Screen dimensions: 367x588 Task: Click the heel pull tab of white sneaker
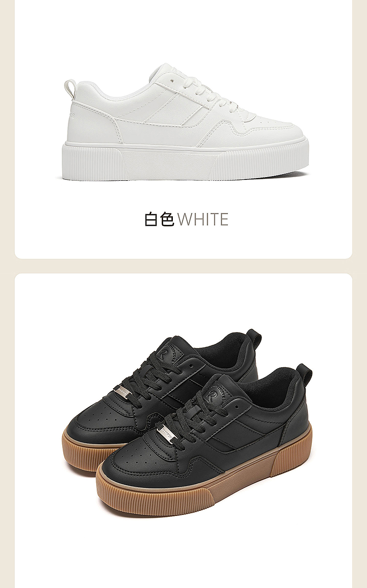(x=71, y=89)
